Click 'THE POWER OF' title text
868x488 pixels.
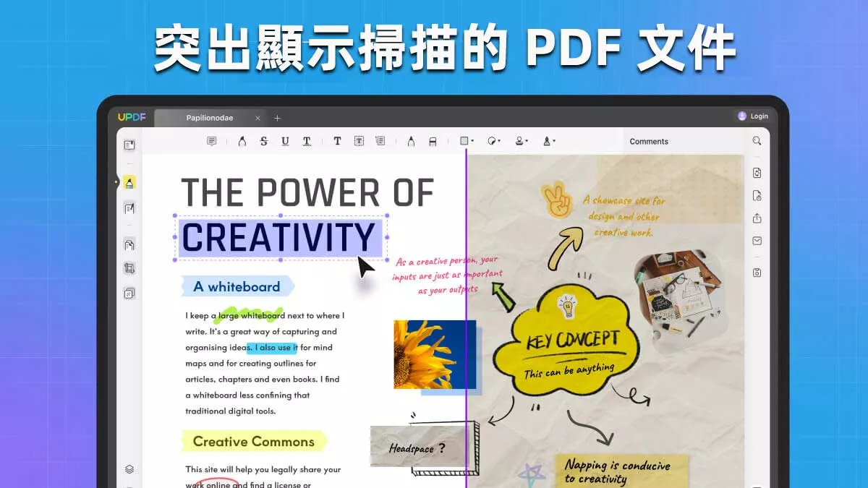point(307,193)
